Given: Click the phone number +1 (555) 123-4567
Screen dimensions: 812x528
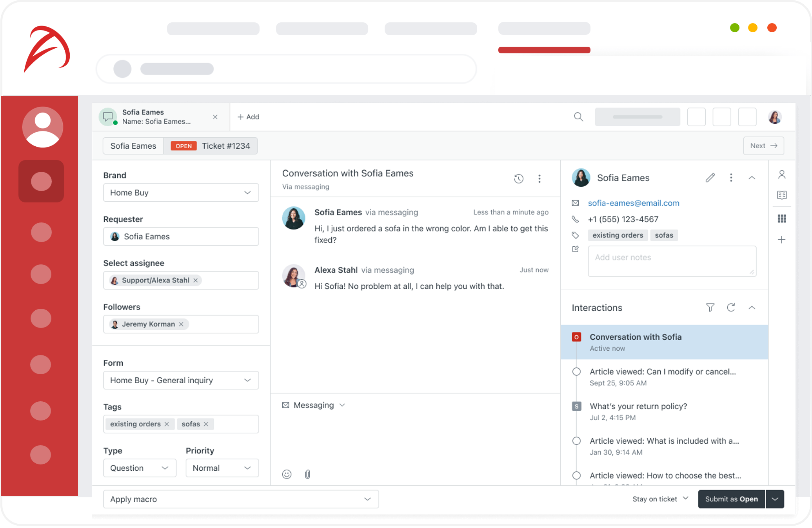Looking at the screenshot, I should (623, 219).
